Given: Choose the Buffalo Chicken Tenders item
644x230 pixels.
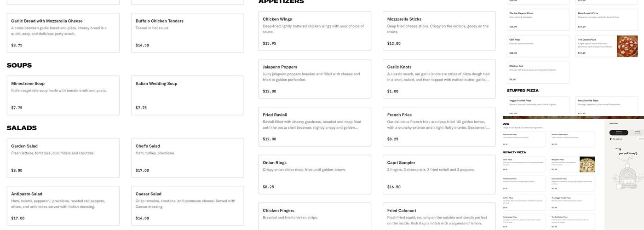Looking at the screenshot, I should (187, 33).
